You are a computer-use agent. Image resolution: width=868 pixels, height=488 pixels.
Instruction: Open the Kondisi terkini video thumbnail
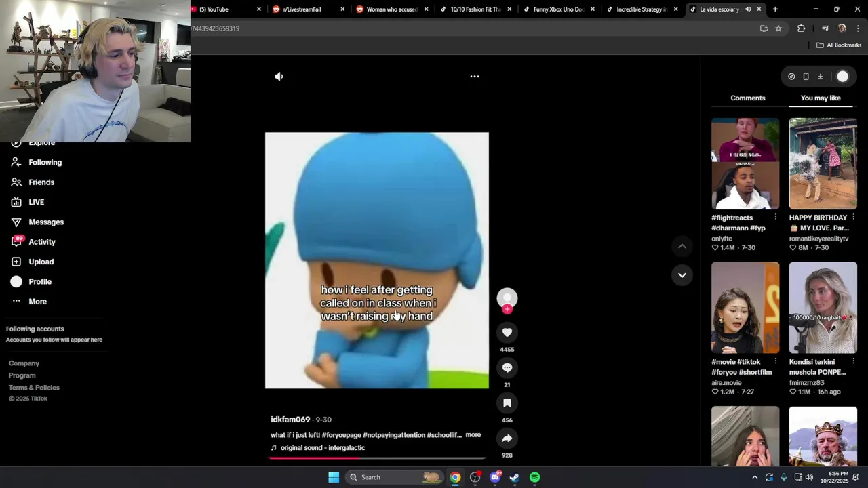tap(823, 308)
